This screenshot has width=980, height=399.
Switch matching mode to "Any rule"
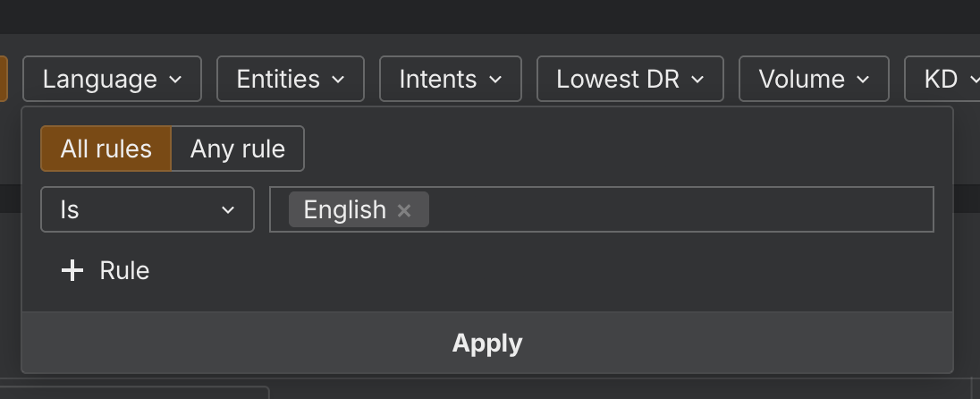click(237, 149)
